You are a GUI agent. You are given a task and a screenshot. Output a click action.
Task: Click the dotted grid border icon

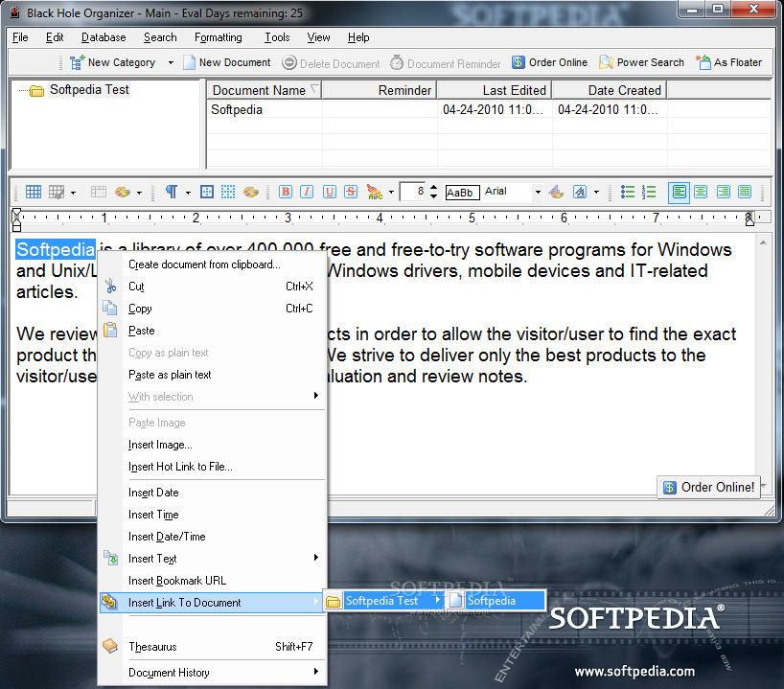[228, 192]
